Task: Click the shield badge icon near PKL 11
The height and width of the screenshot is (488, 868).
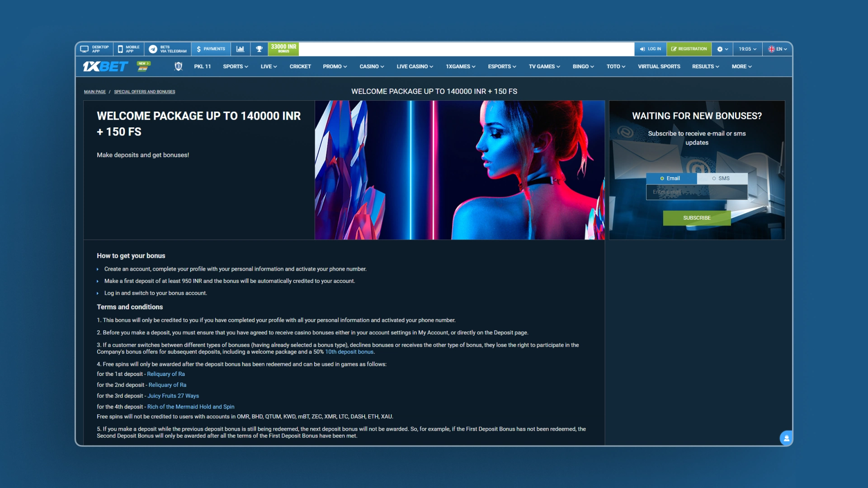Action: (178, 66)
